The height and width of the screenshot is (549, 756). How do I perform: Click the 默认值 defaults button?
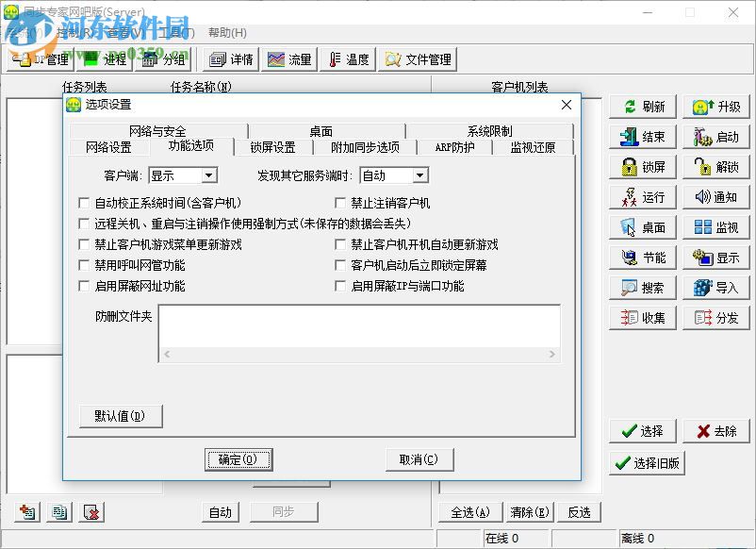[121, 416]
